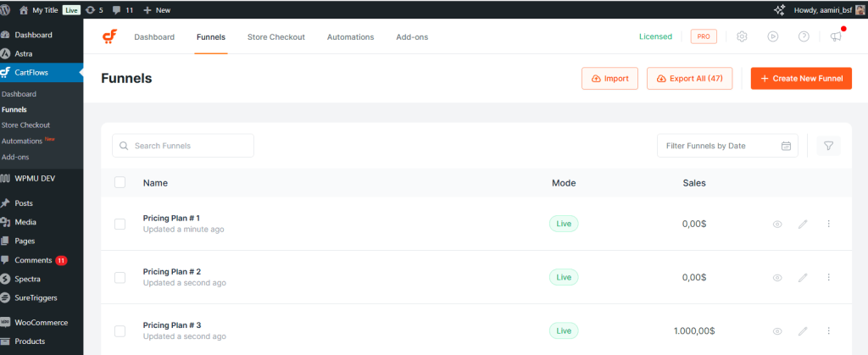Tick the checkbox for Pricing Plan # 3
Screen dimensions: 868x355
tap(120, 331)
